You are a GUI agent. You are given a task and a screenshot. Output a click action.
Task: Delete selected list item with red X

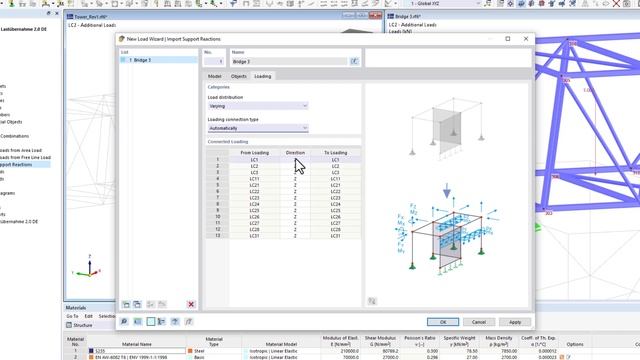coord(191,304)
